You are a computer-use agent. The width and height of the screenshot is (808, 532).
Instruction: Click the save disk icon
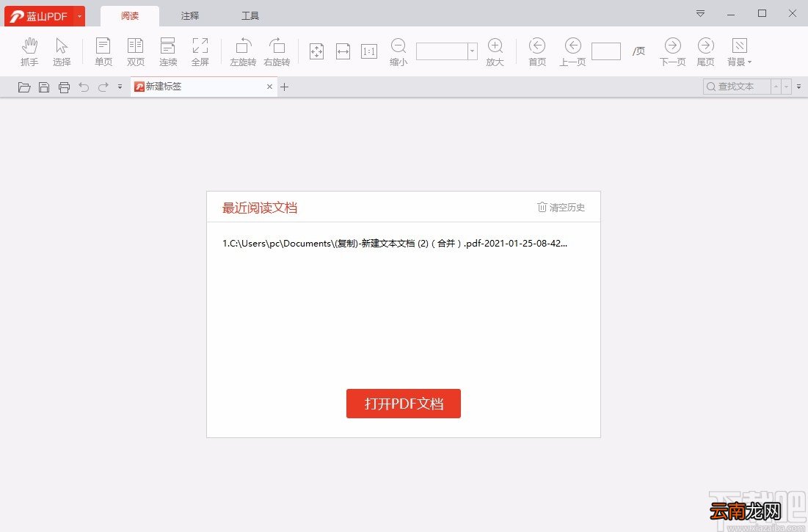(x=44, y=87)
